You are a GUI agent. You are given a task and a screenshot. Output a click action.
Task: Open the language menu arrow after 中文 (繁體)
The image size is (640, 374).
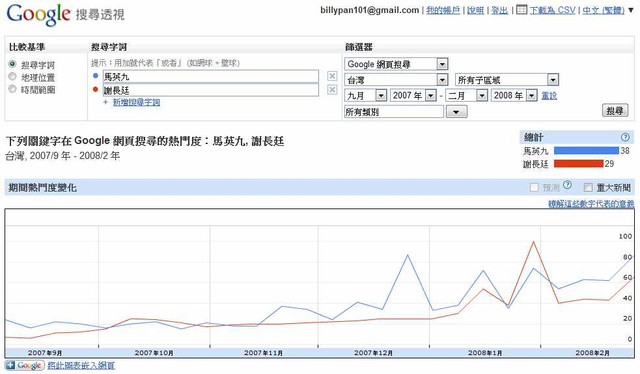[631, 10]
